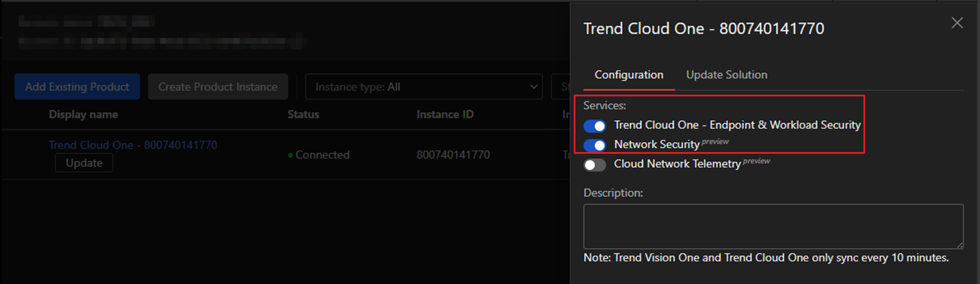The width and height of the screenshot is (980, 284).
Task: Focus the Description text area
Action: [x=772, y=226]
